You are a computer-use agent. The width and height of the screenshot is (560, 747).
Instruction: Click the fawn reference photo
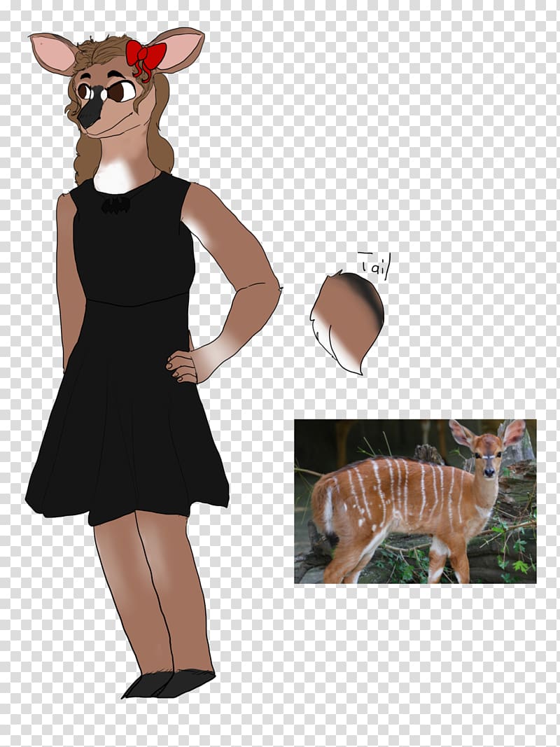click(x=415, y=501)
